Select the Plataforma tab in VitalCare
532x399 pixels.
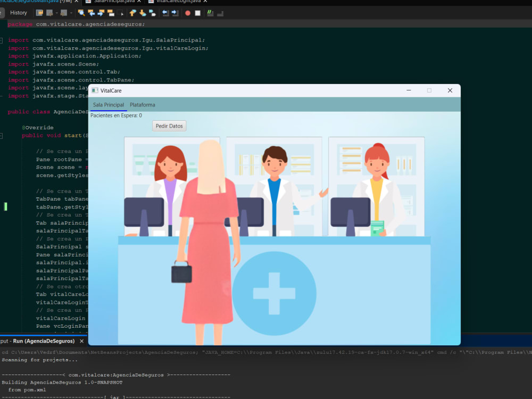point(142,105)
